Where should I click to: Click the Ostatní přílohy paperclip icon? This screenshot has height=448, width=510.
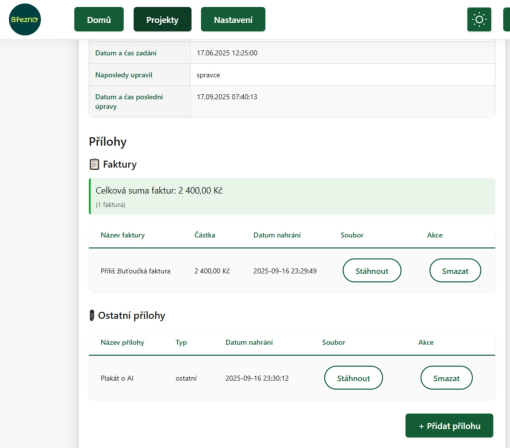92,315
